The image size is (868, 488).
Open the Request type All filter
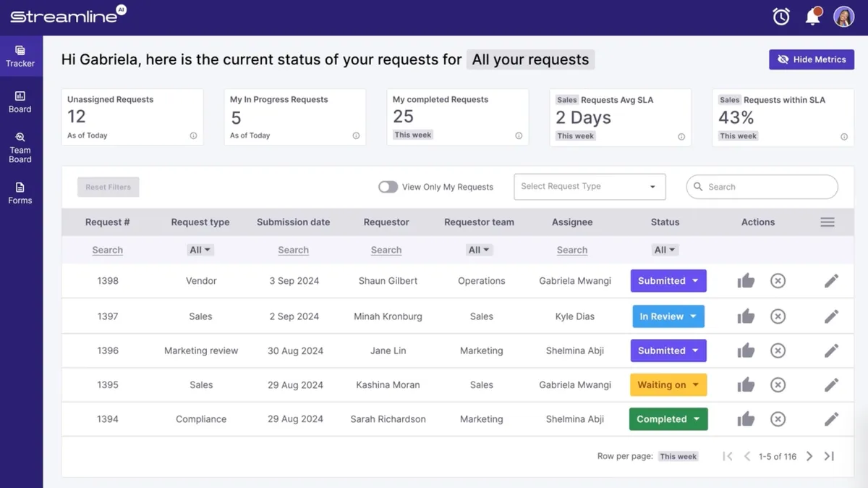click(x=200, y=250)
